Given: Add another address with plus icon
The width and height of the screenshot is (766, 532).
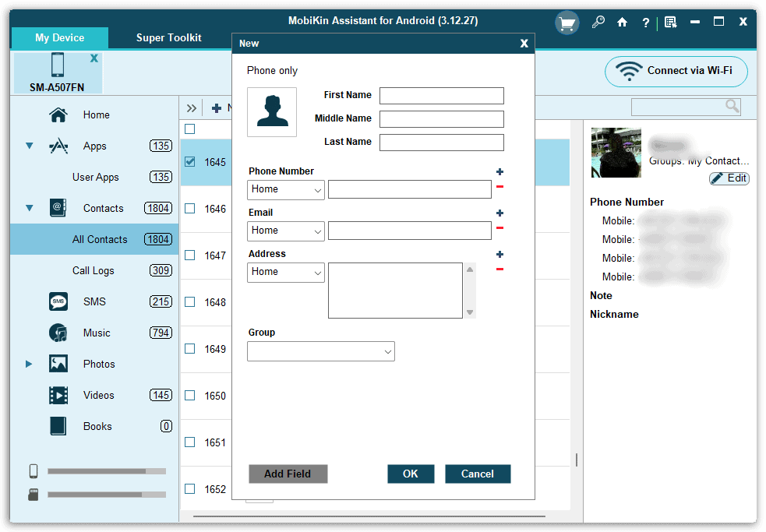Looking at the screenshot, I should coord(499,254).
